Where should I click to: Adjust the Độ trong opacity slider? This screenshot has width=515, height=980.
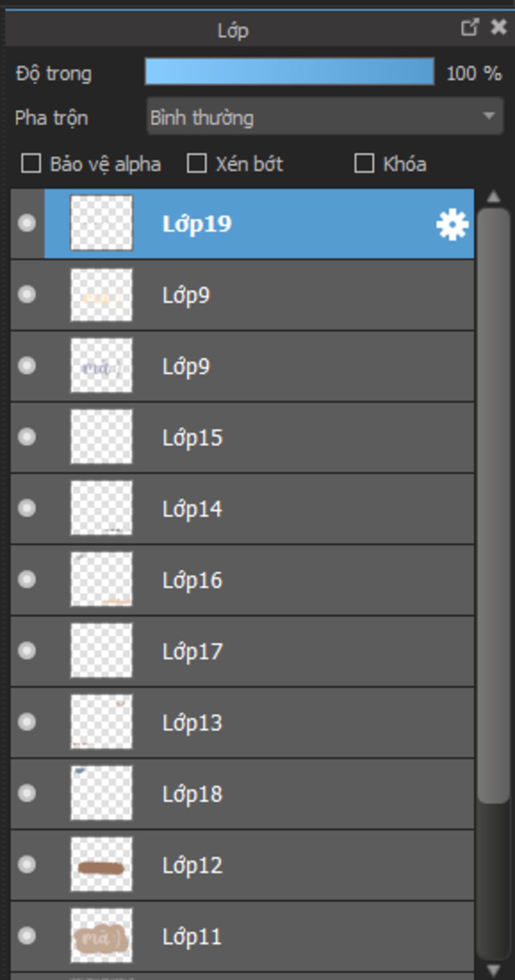click(x=290, y=72)
